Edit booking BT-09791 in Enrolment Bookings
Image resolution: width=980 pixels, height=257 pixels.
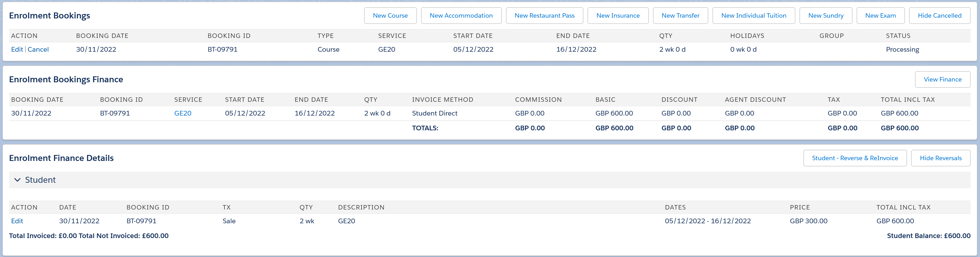point(17,49)
